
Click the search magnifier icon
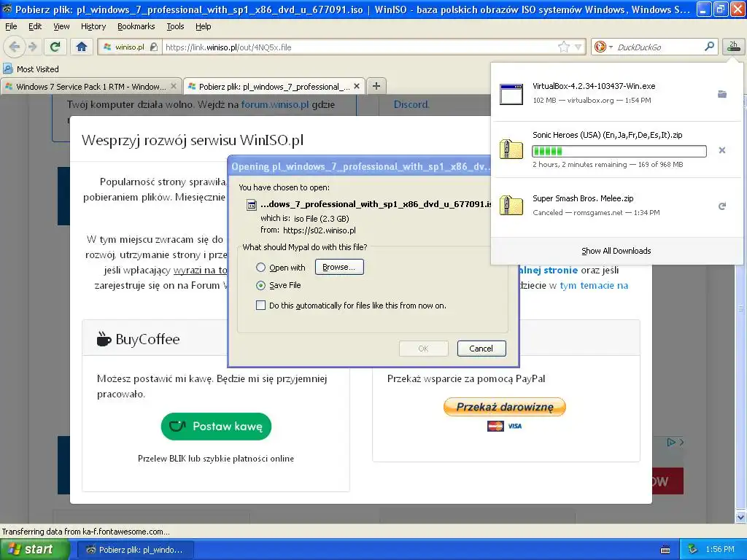(x=709, y=47)
